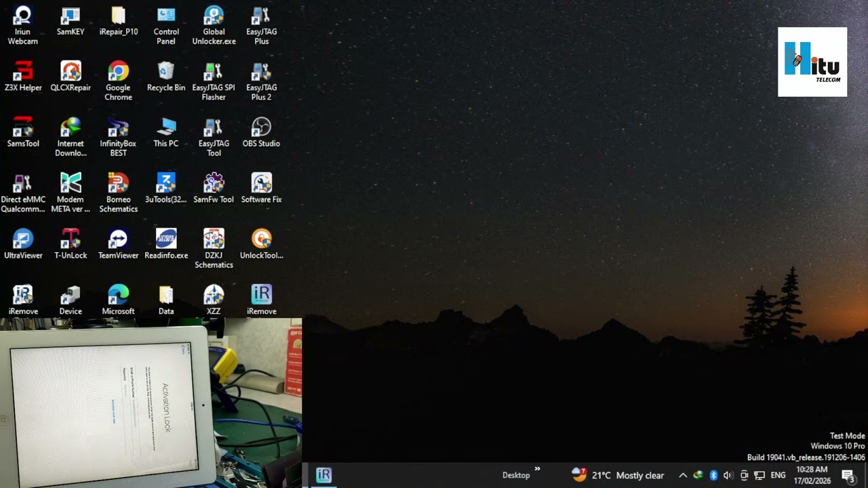Select the EasyJTAG Plus shortcut
Viewport: 868px width, 488px height.
[x=261, y=26]
